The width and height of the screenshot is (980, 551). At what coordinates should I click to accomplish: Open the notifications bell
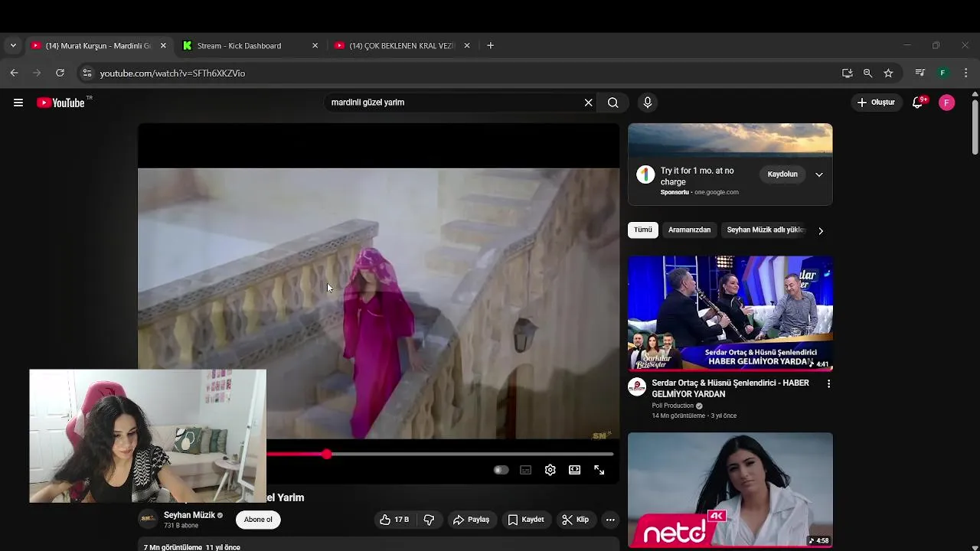[x=918, y=103]
